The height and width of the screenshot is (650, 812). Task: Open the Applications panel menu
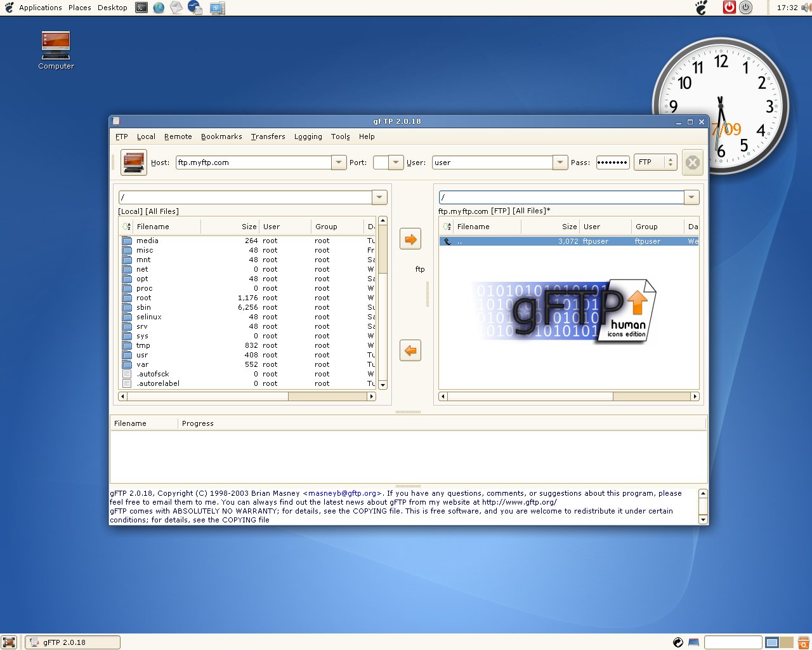[x=41, y=8]
